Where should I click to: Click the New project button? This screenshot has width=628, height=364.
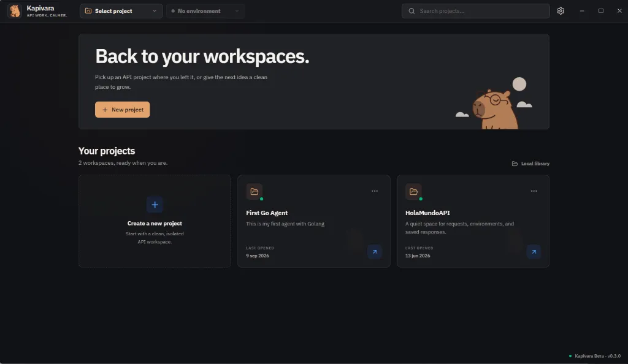pos(122,110)
